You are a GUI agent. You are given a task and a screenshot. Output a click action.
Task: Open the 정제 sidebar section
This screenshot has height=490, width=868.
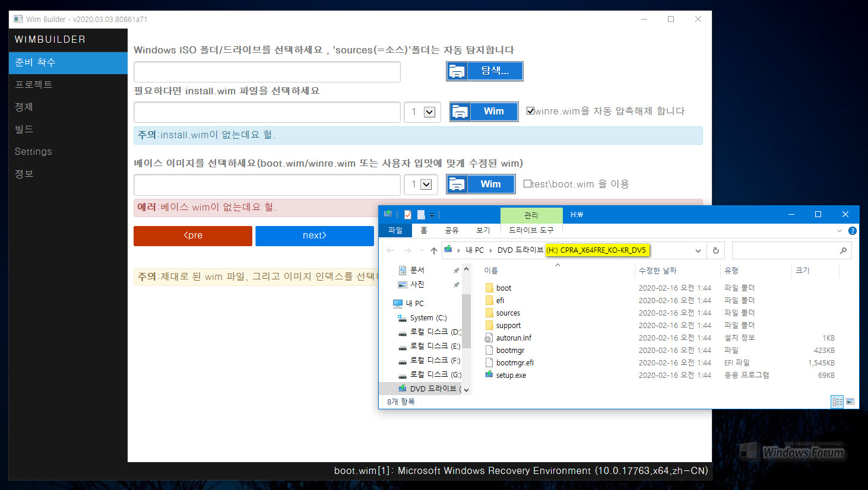68,107
